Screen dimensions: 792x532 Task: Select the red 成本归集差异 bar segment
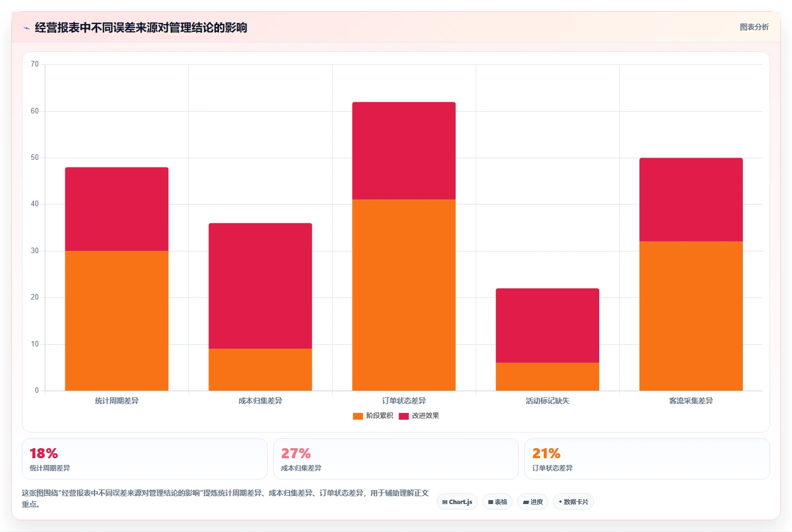click(x=260, y=286)
